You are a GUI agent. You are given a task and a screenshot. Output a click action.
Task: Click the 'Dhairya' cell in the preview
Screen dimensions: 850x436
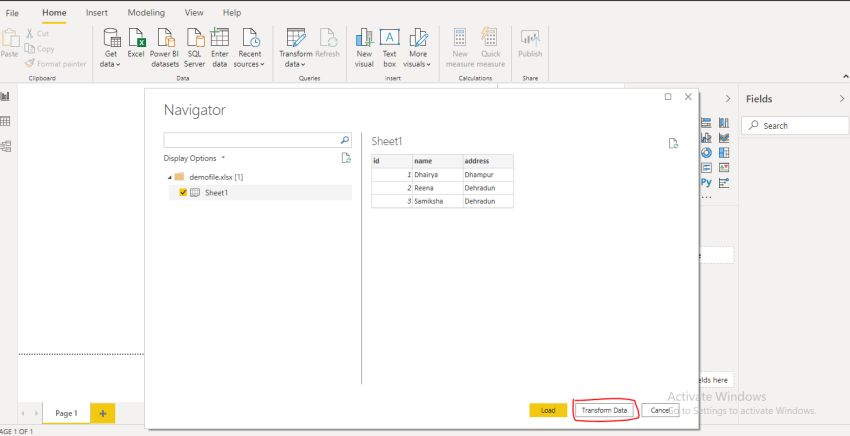click(437, 175)
